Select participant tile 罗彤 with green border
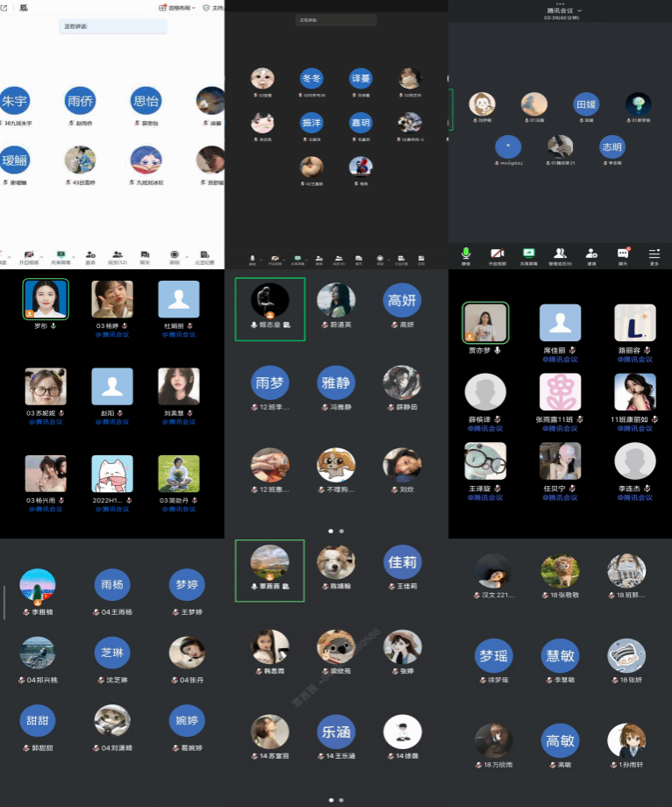 (x=46, y=300)
